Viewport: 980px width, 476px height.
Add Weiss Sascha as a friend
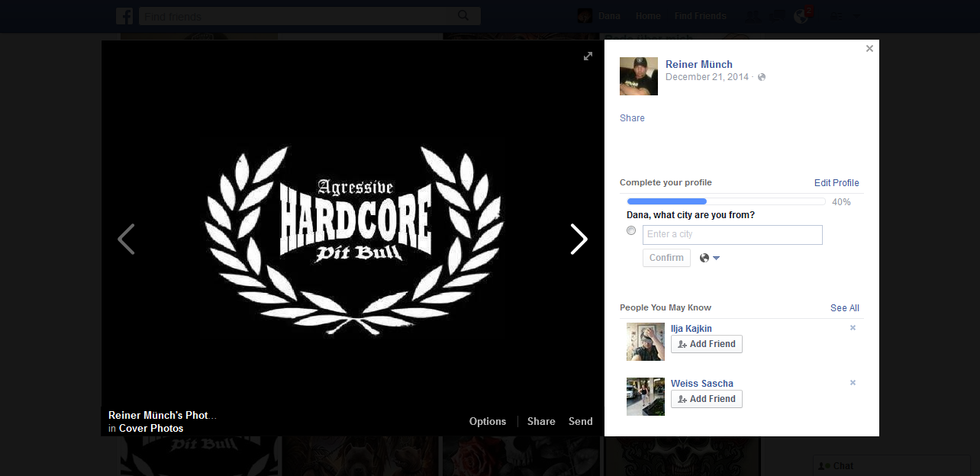tap(707, 399)
